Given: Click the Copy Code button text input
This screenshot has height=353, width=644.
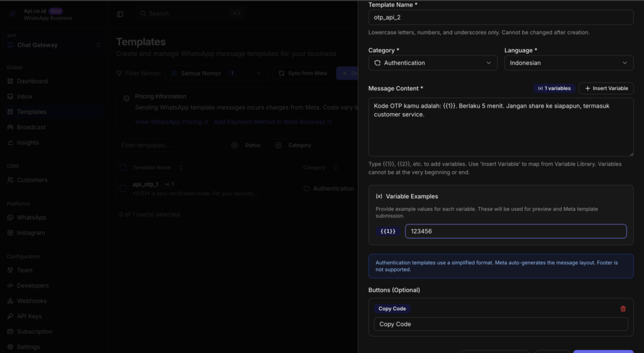Looking at the screenshot, I should pyautogui.click(x=501, y=324).
